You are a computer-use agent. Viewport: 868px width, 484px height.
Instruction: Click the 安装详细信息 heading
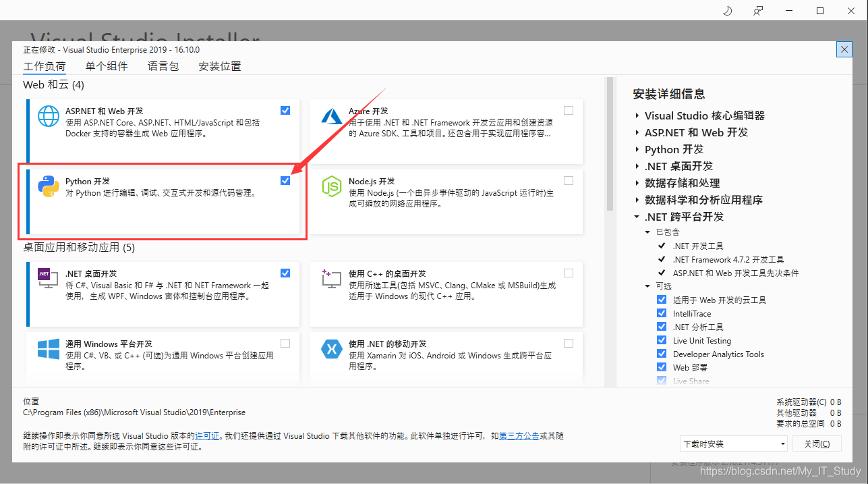[x=669, y=94]
